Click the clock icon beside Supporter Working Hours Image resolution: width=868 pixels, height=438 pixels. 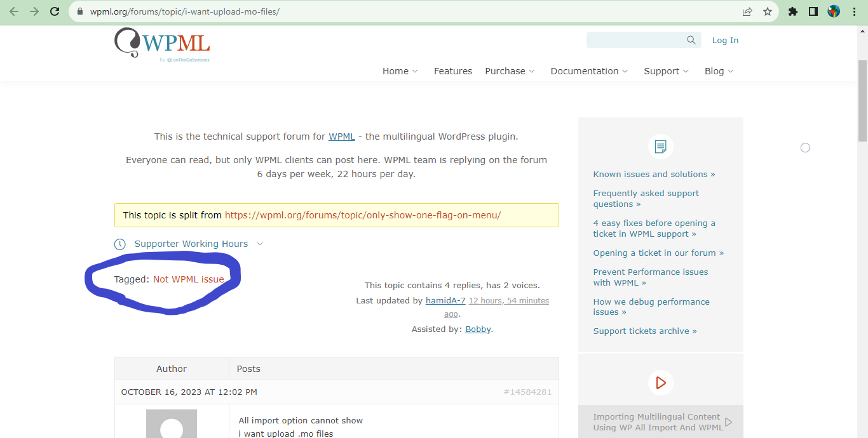[x=120, y=244]
